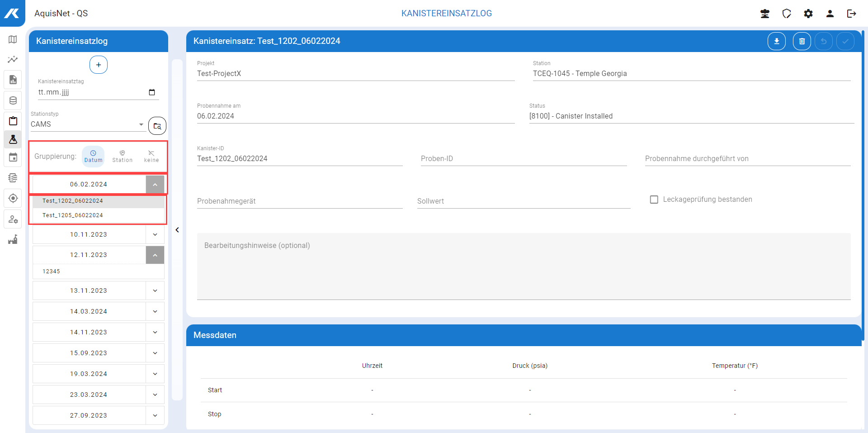Collapse the left panel with the arrow

coord(177,230)
